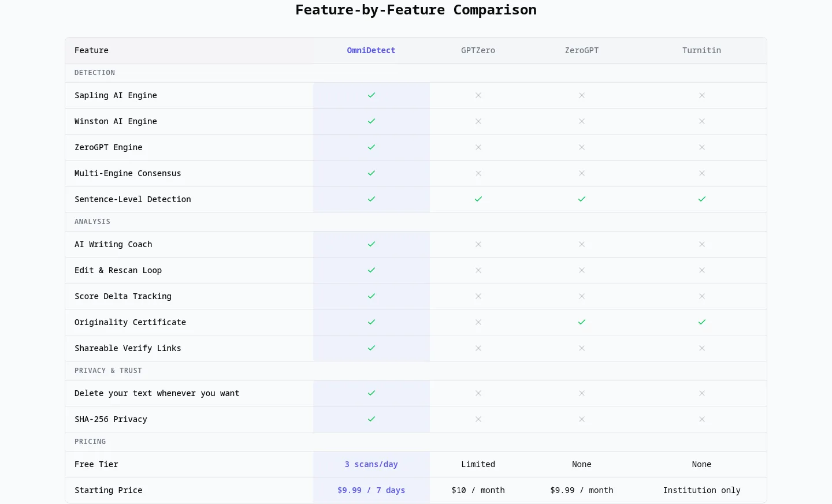Image resolution: width=832 pixels, height=504 pixels.
Task: Click GPTZero cross icon for Edit & Rescan Loop
Action: tap(478, 270)
